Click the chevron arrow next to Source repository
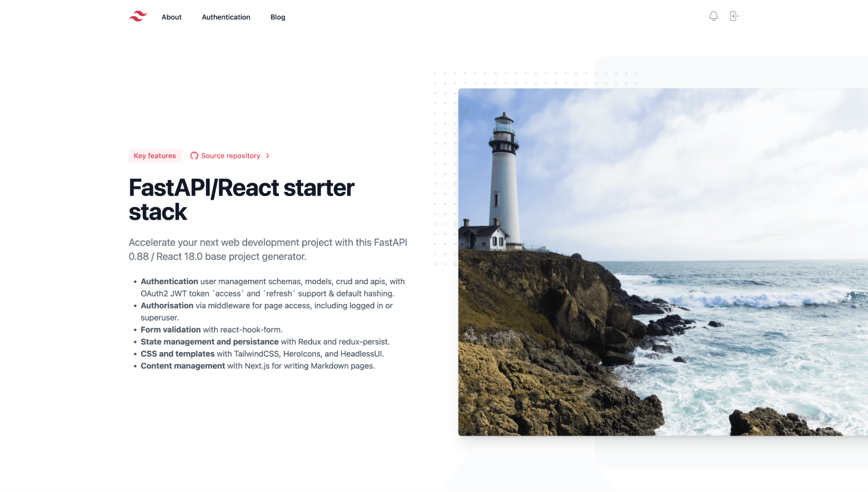 coord(267,155)
